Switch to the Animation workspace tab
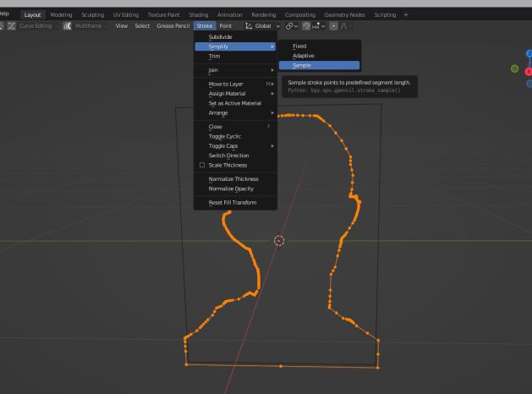This screenshot has width=532, height=394. [x=230, y=15]
